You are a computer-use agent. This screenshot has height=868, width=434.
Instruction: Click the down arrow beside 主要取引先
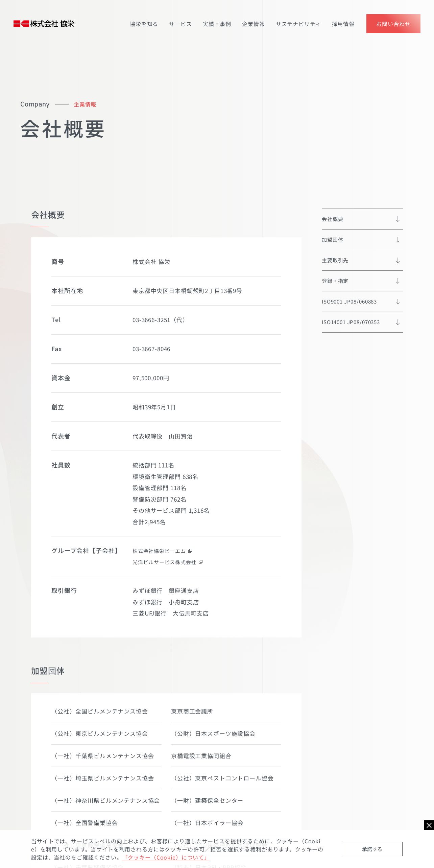pyautogui.click(x=398, y=260)
